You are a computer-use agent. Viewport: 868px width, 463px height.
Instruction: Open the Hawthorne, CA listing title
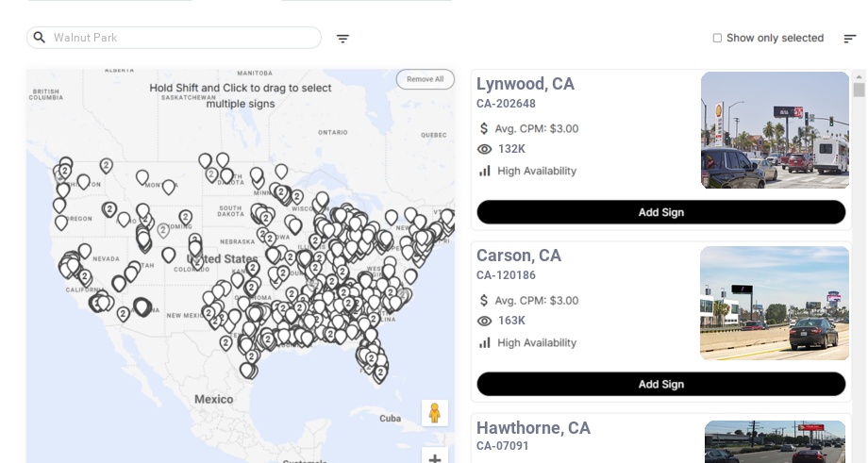tap(534, 429)
